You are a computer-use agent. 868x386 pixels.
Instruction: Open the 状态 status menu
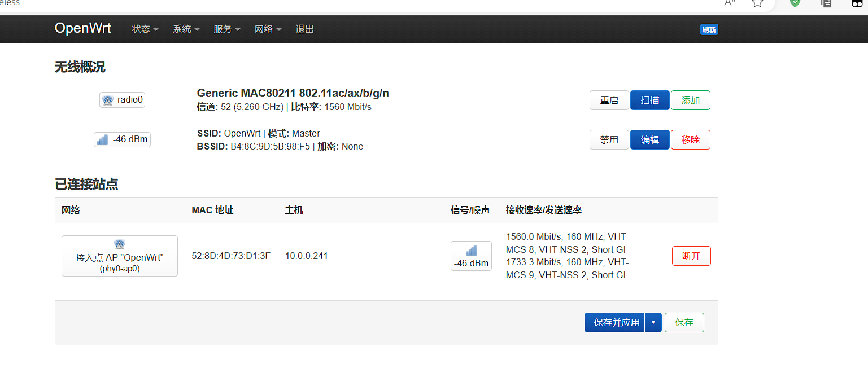pyautogui.click(x=145, y=29)
